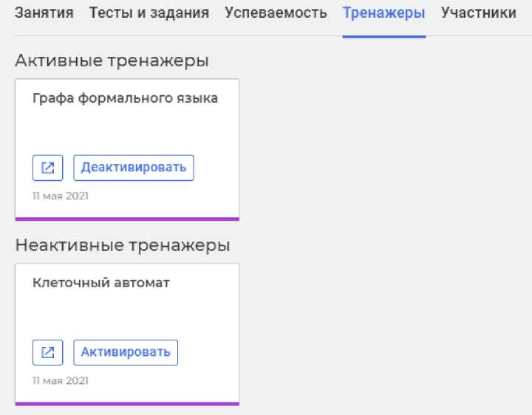This screenshot has width=532, height=415.
Task: Click purple stripe on Клеточный автомат card
Action: click(x=127, y=403)
